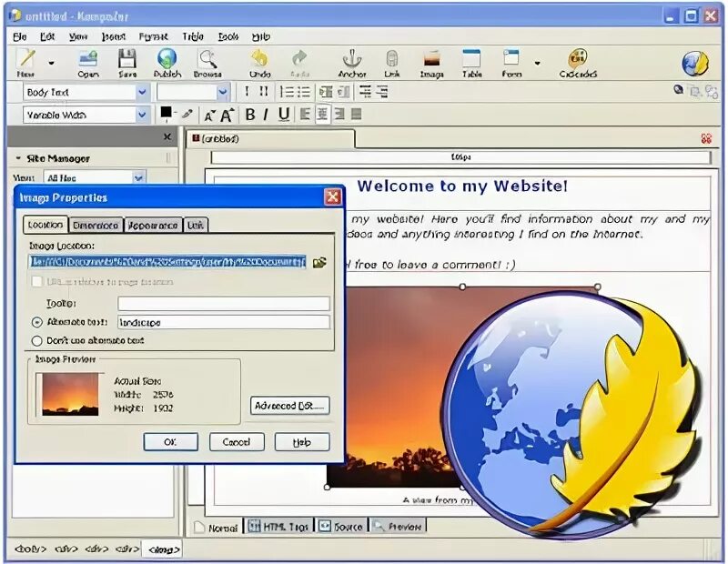Save the page with the floppy disk icon
This screenshot has width=728, height=564.
coord(126,62)
